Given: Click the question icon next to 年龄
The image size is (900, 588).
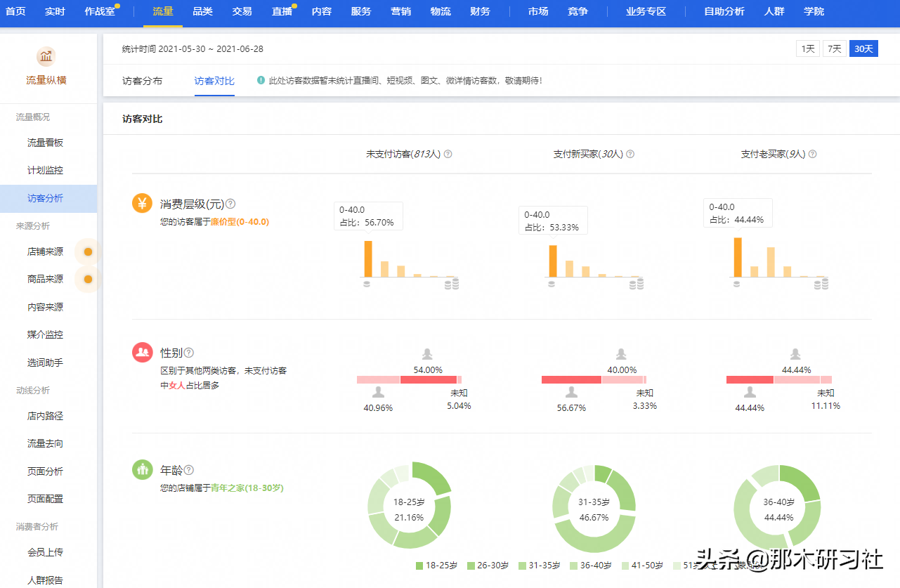Looking at the screenshot, I should (188, 470).
